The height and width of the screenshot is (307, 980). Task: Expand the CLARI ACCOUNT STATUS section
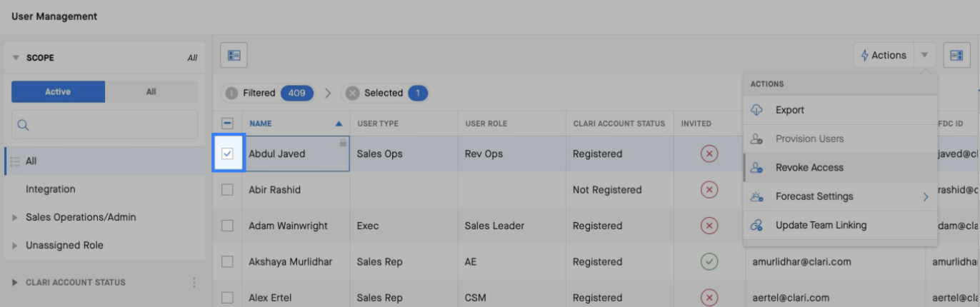[16, 283]
